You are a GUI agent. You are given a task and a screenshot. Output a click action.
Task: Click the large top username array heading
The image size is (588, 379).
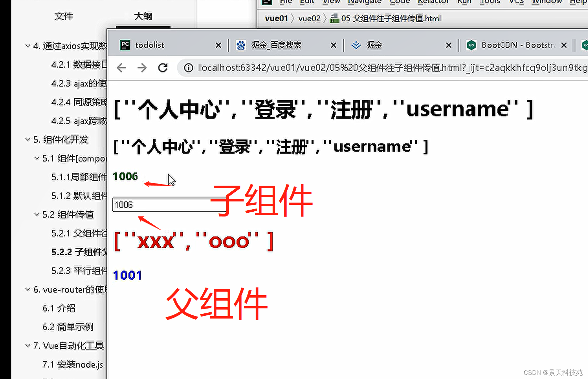pyautogui.click(x=323, y=109)
